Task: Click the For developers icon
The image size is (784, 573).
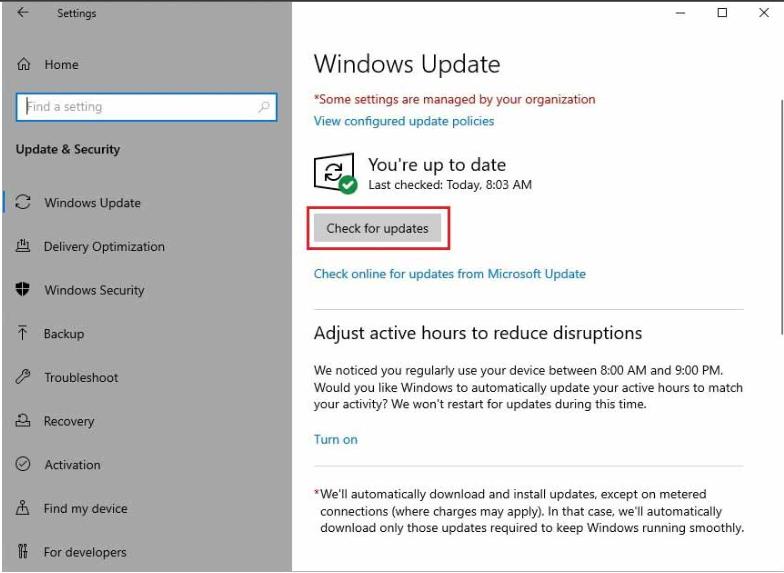Action: click(x=24, y=552)
